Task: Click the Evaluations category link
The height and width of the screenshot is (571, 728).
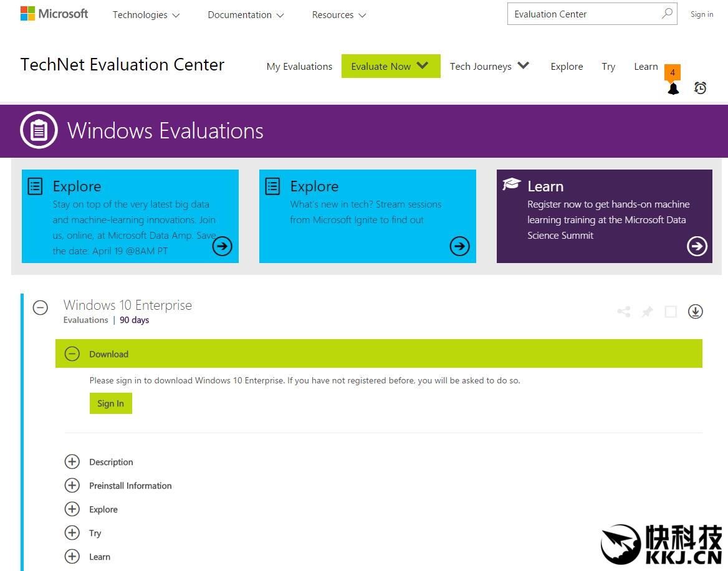Action: click(86, 320)
